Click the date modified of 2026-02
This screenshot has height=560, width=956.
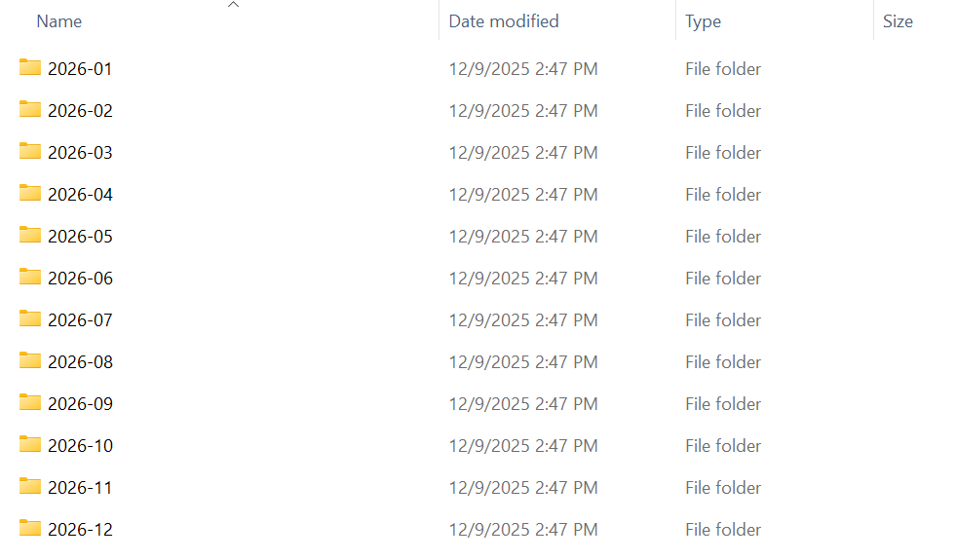tap(523, 111)
